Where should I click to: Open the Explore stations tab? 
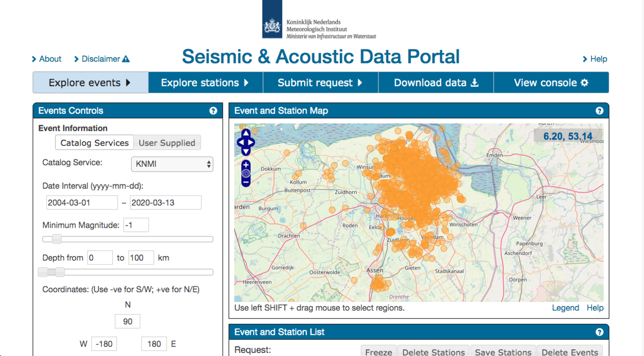(205, 82)
